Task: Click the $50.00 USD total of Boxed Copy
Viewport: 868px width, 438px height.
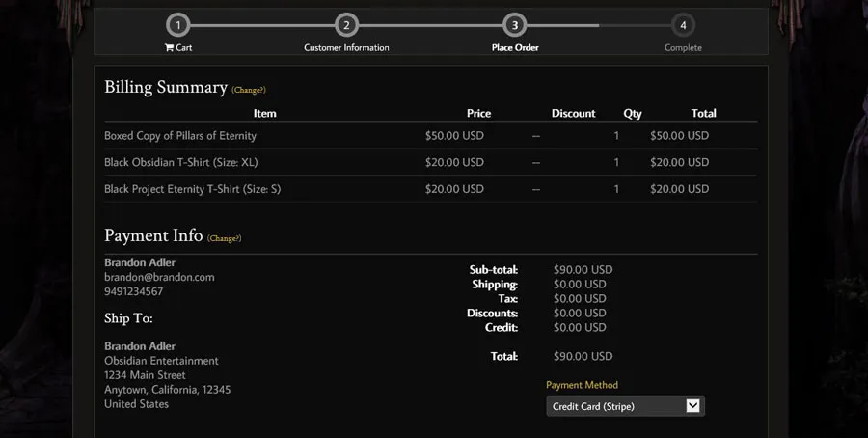Action: point(679,136)
